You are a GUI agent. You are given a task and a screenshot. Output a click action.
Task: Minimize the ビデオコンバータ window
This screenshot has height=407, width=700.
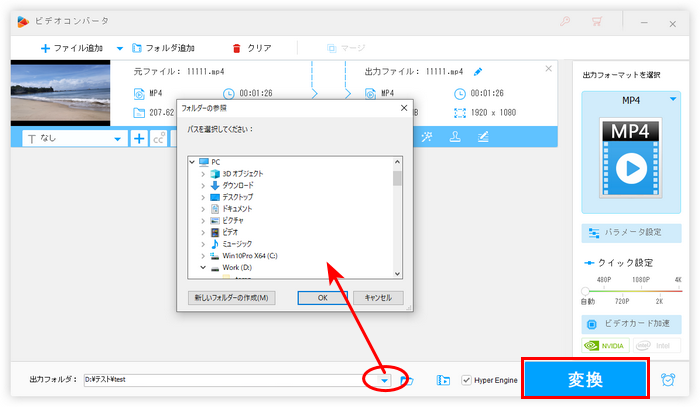644,22
